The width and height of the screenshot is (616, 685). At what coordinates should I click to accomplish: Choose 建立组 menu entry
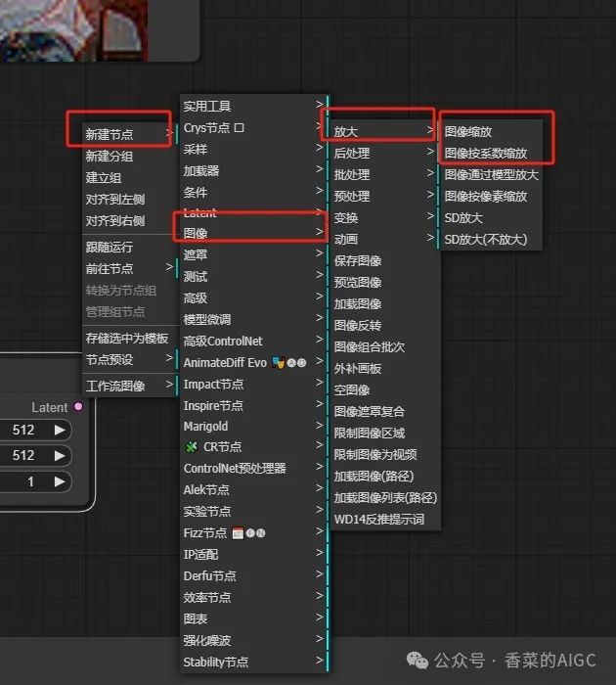(x=130, y=177)
